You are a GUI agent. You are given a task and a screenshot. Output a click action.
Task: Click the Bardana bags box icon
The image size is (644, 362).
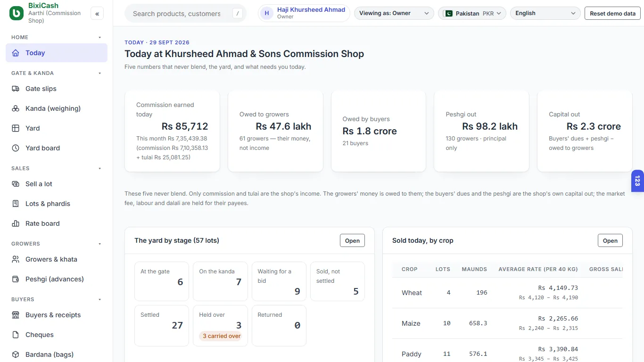click(16, 354)
